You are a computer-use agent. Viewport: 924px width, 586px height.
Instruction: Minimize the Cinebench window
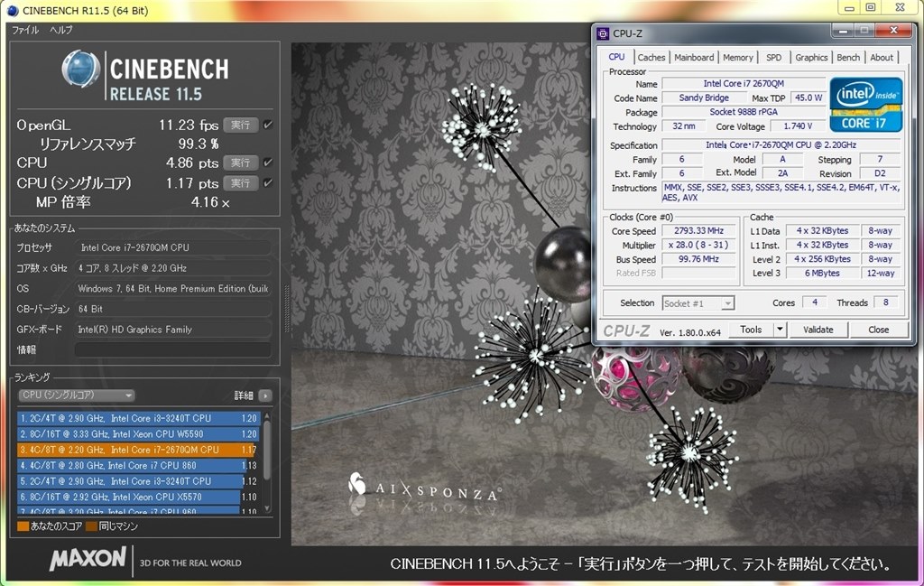[x=849, y=7]
